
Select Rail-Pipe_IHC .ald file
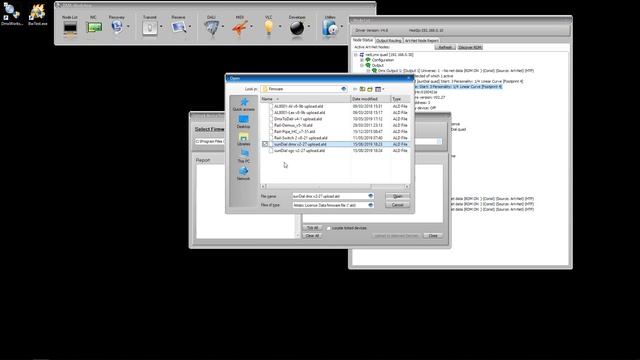click(294, 131)
